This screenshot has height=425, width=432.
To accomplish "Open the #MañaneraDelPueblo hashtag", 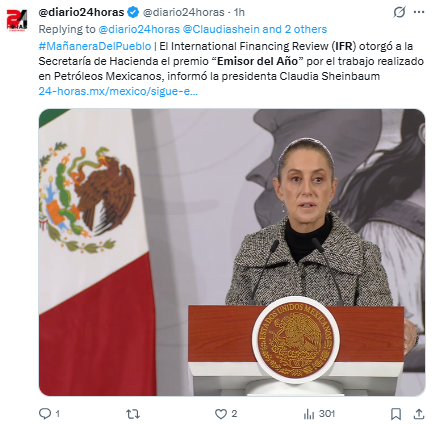I will click(x=95, y=46).
